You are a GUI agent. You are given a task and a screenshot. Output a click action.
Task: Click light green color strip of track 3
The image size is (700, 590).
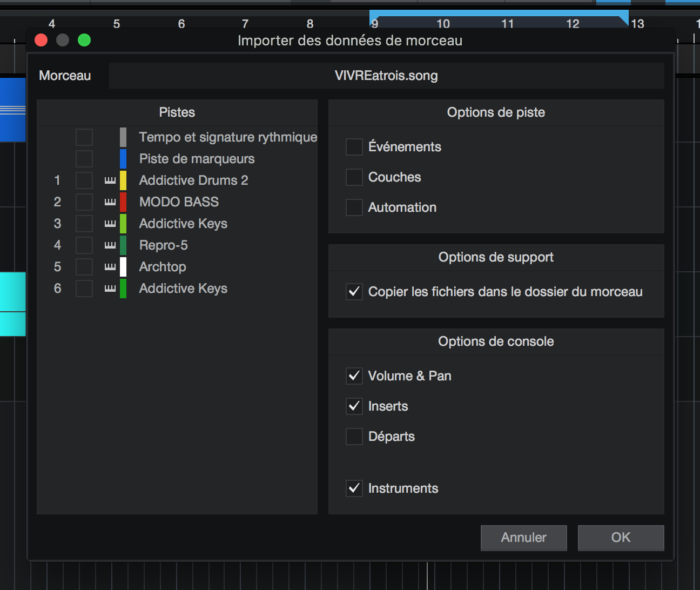tap(123, 224)
